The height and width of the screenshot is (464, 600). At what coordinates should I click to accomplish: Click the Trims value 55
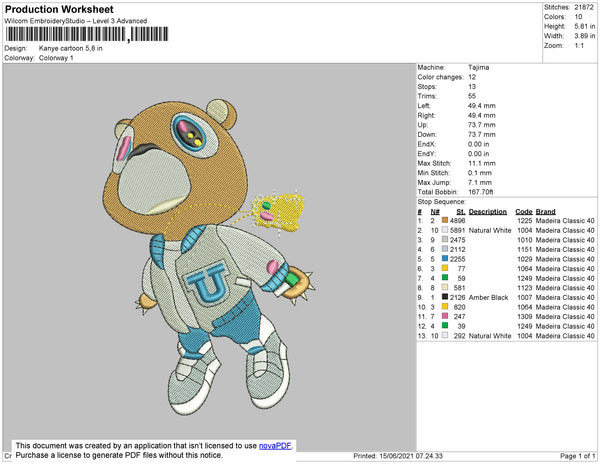pyautogui.click(x=472, y=96)
